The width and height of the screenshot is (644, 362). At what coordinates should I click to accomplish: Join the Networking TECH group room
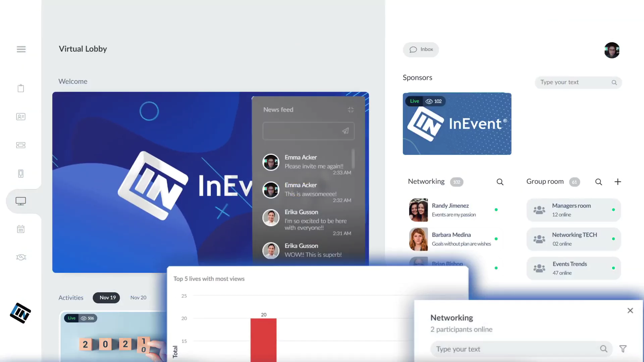(574, 239)
